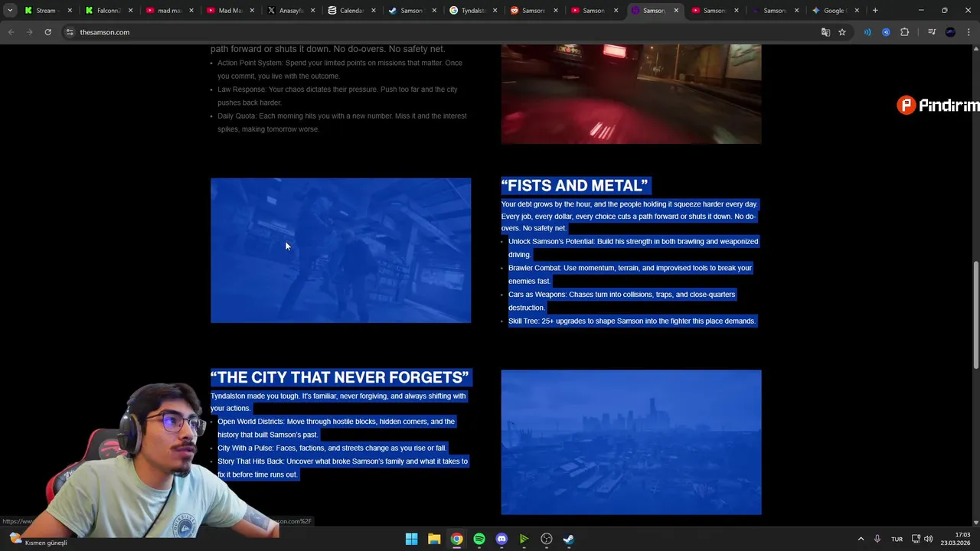Open the Chrome profile avatar
Viewport: 980px width, 551px height.
(x=950, y=32)
